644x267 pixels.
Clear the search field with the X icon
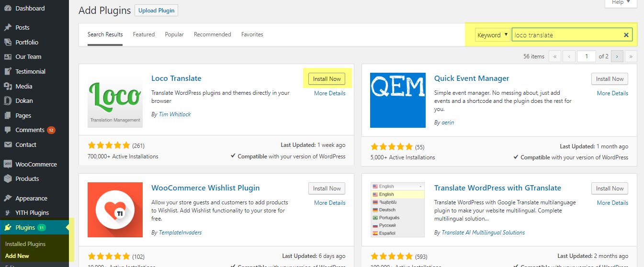(626, 35)
